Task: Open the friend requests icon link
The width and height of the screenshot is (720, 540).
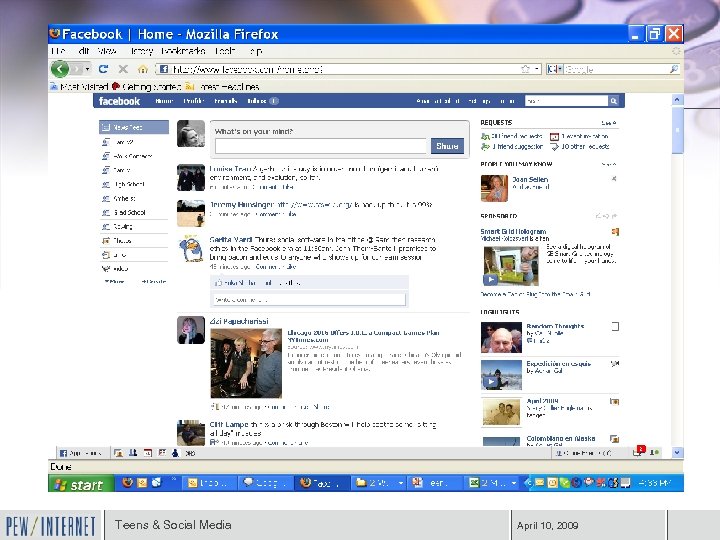Action: [x=485, y=136]
